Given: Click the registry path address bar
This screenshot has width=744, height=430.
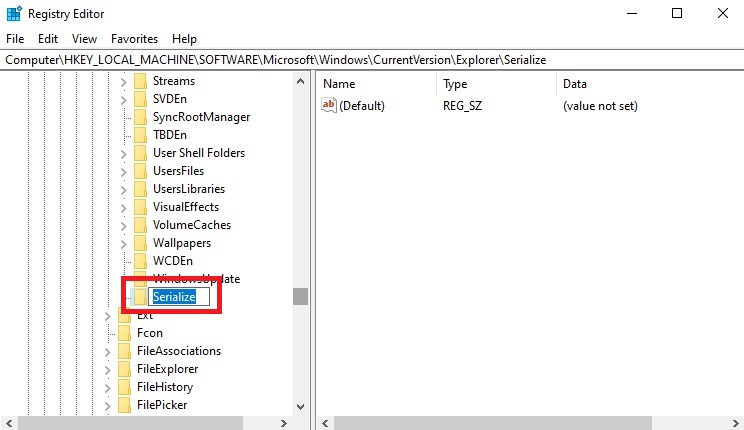Looking at the screenshot, I should [372, 60].
